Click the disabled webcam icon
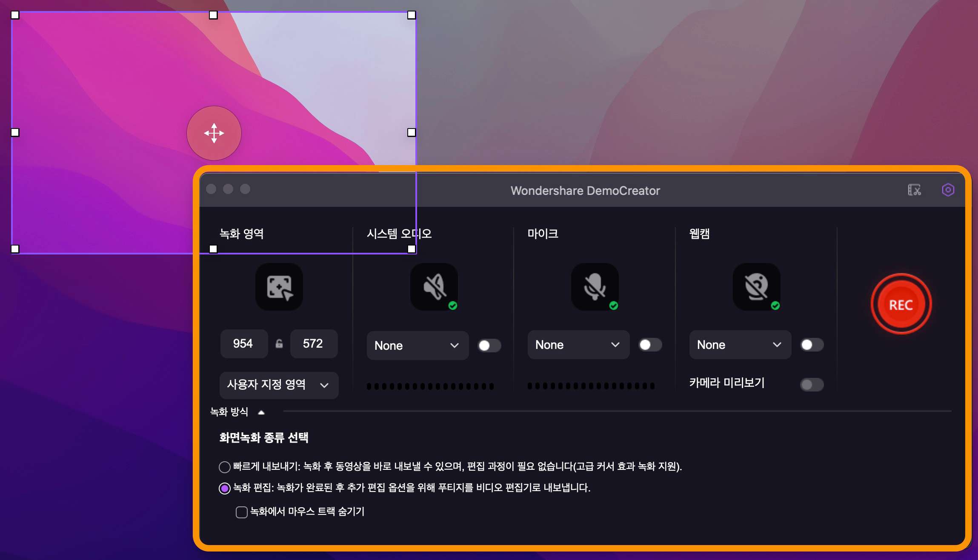 tap(757, 287)
